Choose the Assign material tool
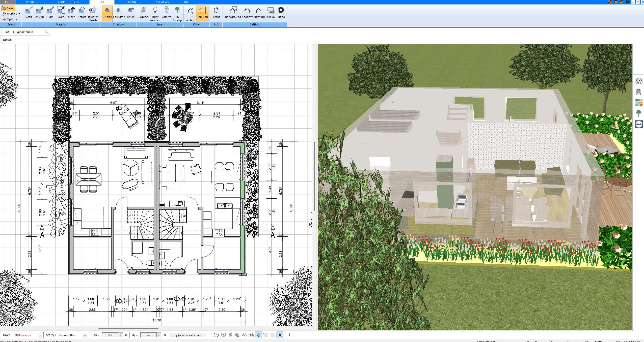Image resolution: width=644 pixels, height=342 pixels. click(39, 13)
